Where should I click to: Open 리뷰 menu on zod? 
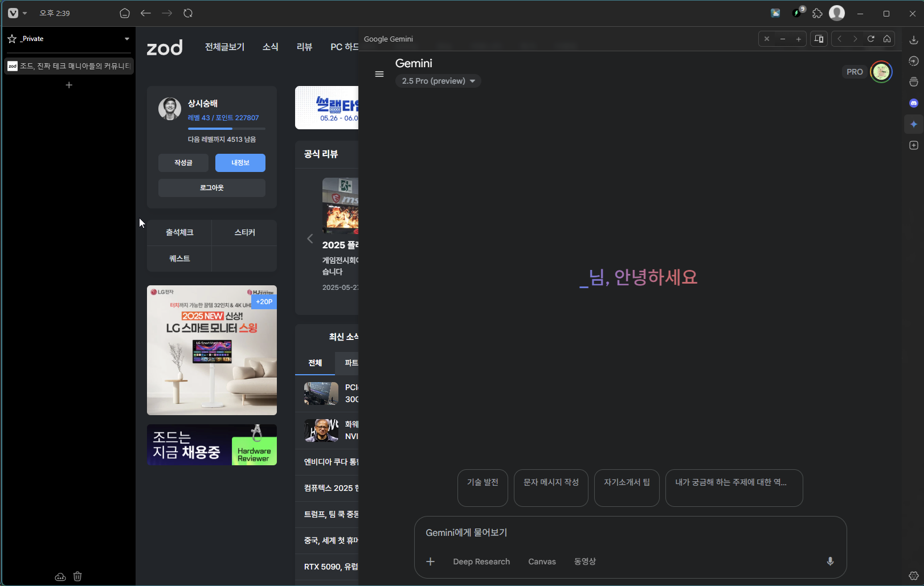(x=304, y=47)
